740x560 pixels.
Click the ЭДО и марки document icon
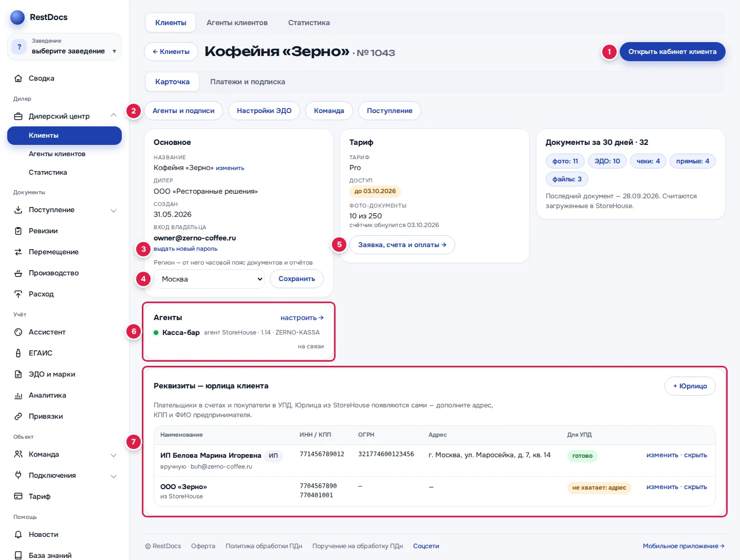tap(18, 375)
